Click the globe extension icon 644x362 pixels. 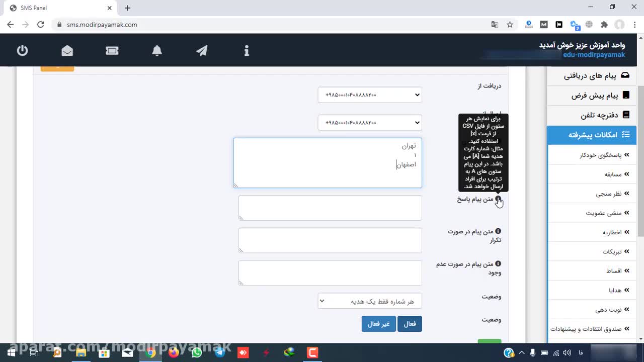pos(589,25)
